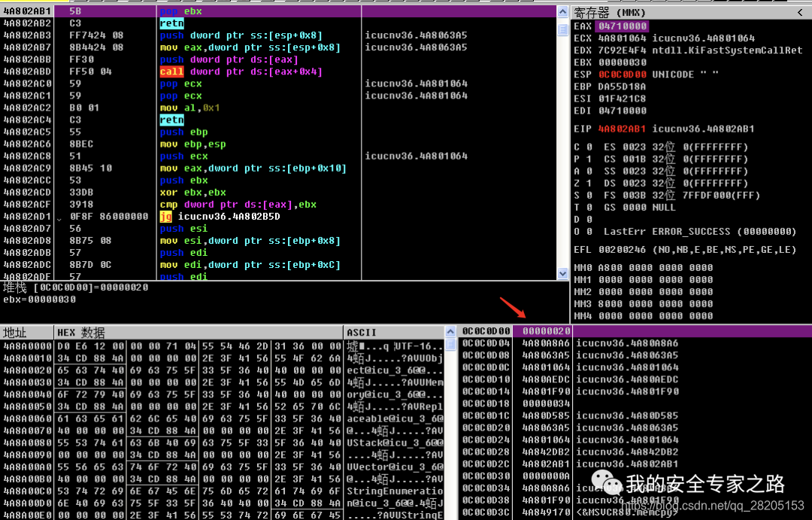Click the HEX 数据 column header

point(198,333)
